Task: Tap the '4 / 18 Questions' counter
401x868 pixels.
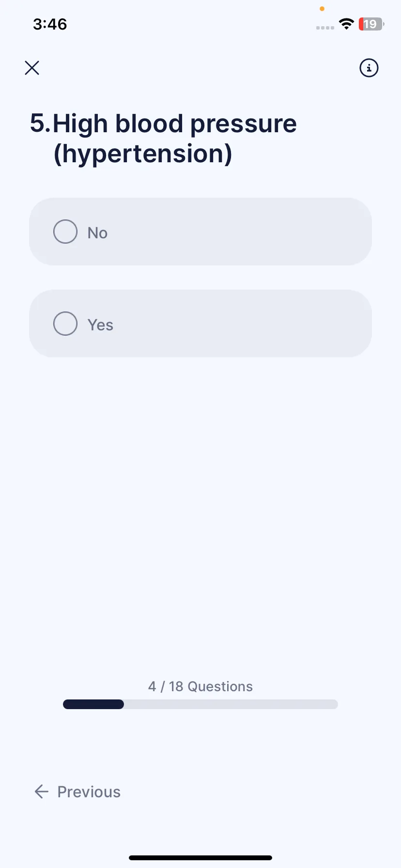Action: click(200, 686)
